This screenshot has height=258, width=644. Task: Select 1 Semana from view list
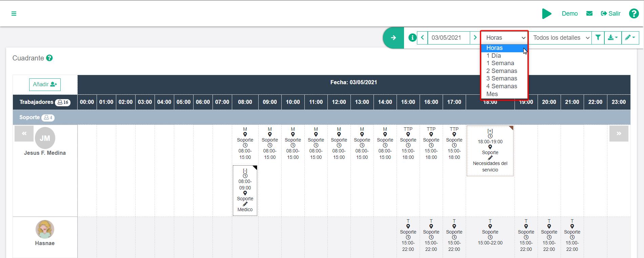click(x=500, y=63)
